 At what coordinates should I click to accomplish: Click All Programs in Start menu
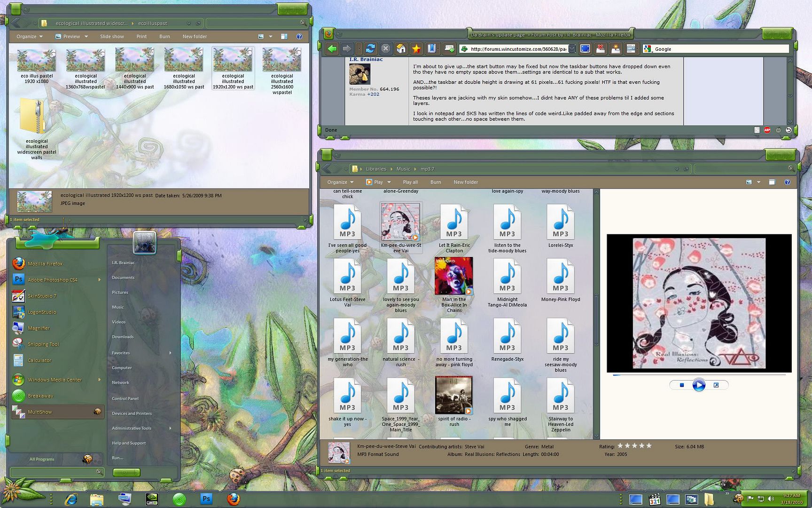point(42,459)
